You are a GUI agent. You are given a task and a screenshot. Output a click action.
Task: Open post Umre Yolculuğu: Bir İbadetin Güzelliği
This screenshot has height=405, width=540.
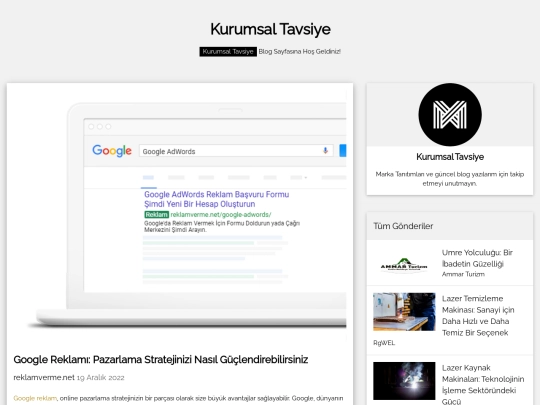point(477,258)
